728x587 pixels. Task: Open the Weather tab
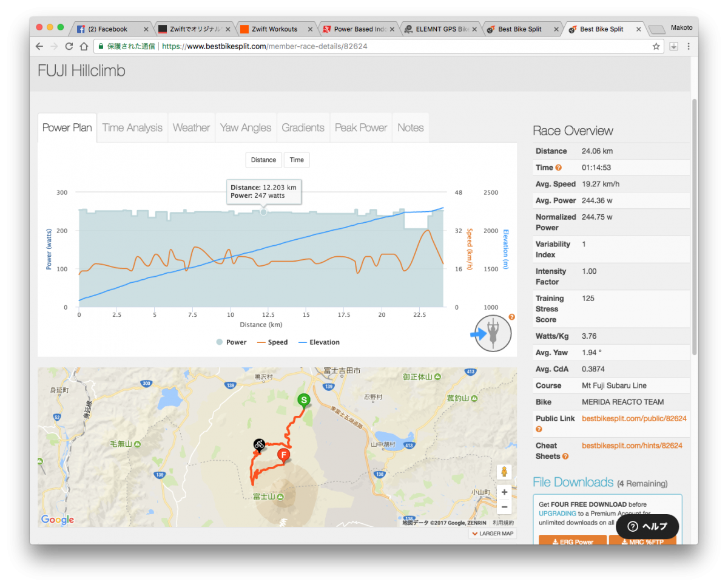coord(191,127)
